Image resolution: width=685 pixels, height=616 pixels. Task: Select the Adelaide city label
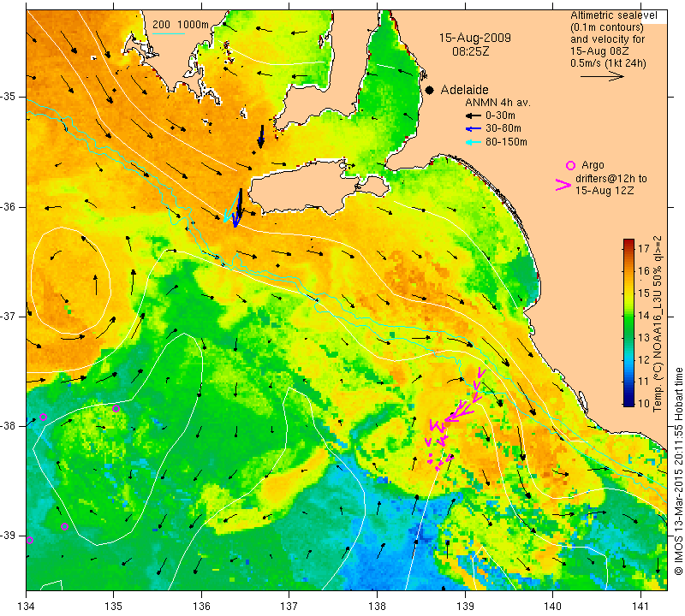(464, 90)
